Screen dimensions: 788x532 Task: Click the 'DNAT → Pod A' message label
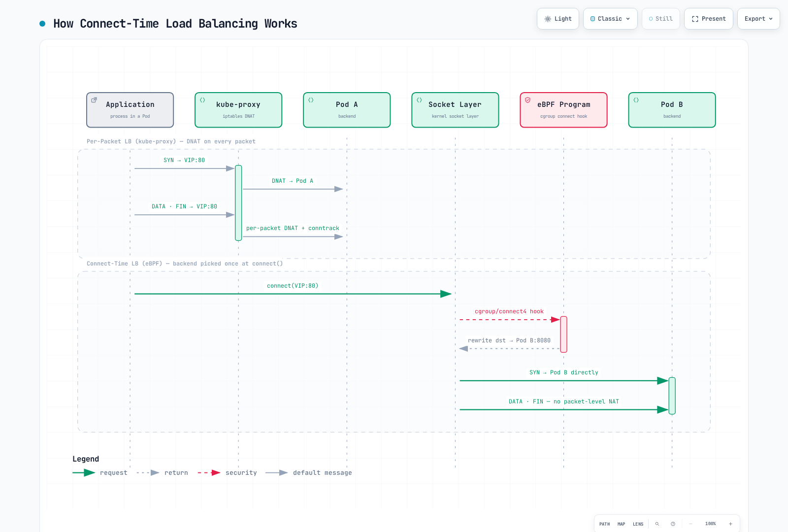tap(293, 181)
